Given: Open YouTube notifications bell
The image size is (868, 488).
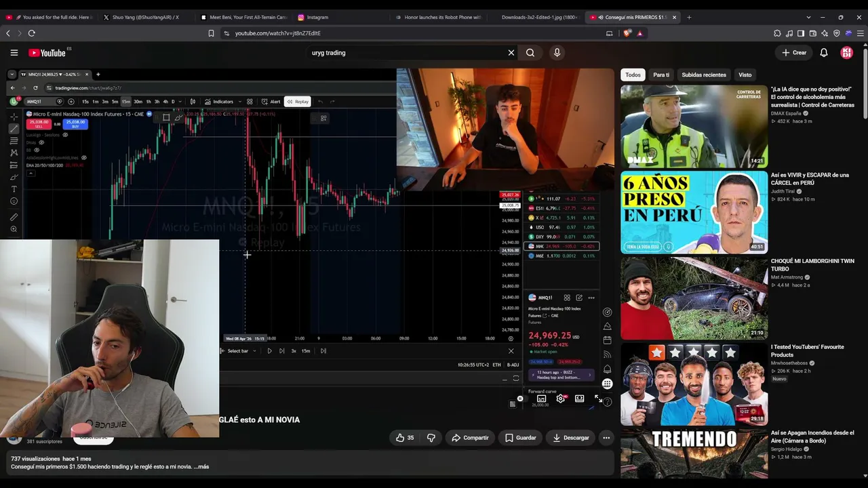Looking at the screenshot, I should coord(824,53).
